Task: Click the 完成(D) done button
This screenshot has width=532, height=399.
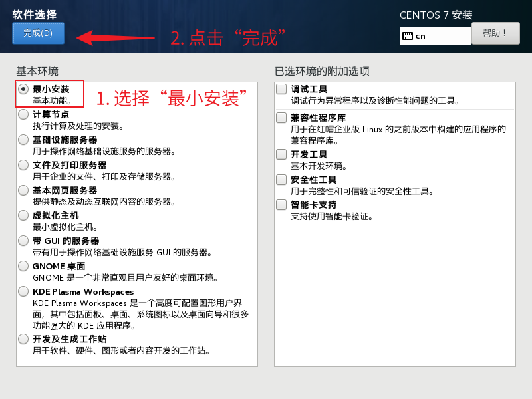Action: click(38, 33)
